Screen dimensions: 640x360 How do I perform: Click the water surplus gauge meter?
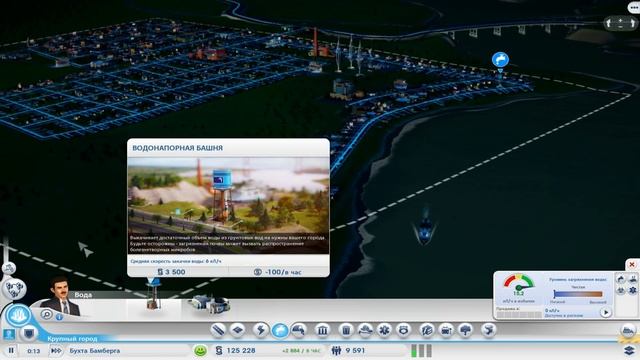(519, 283)
